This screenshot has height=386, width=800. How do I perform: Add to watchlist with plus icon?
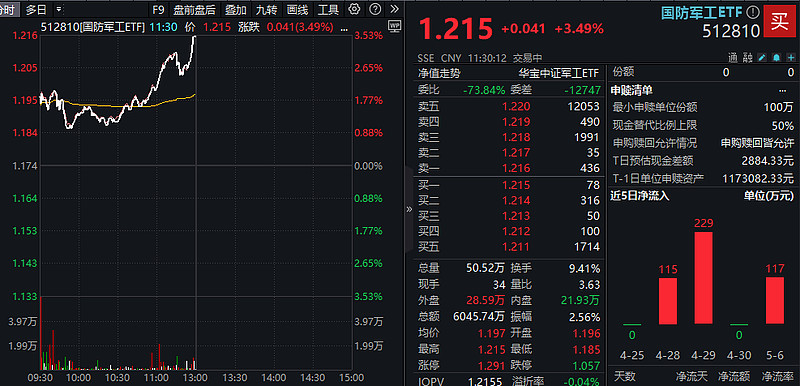791,58
